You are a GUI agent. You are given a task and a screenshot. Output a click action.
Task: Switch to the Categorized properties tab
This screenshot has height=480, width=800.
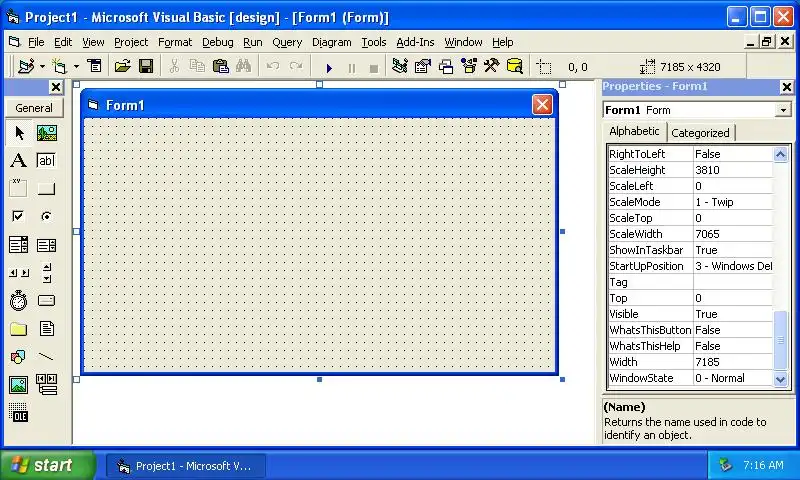tap(701, 133)
